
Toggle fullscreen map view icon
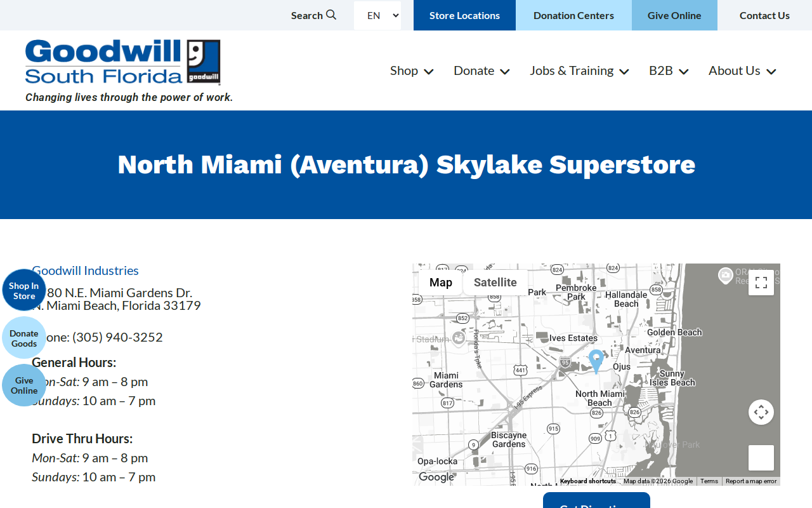[x=761, y=283]
